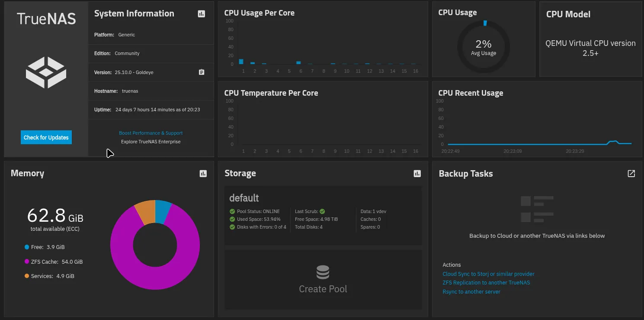Click the Backup Tasks heading
The width and height of the screenshot is (644, 320).
pyautogui.click(x=466, y=174)
